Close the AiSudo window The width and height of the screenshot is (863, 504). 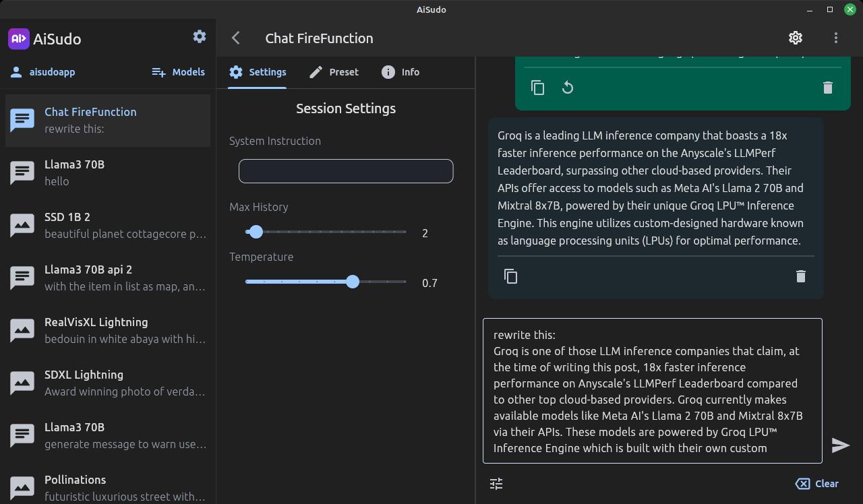(x=850, y=9)
